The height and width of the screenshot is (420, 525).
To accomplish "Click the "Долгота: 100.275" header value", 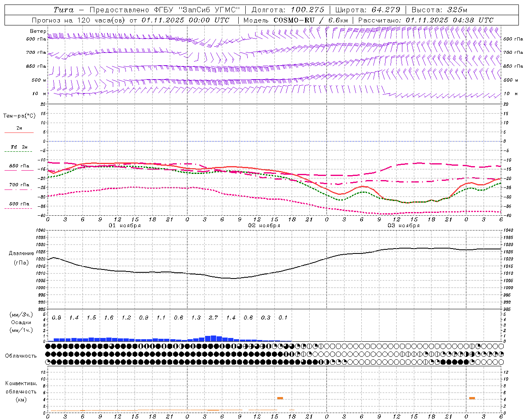I will click(x=288, y=10).
